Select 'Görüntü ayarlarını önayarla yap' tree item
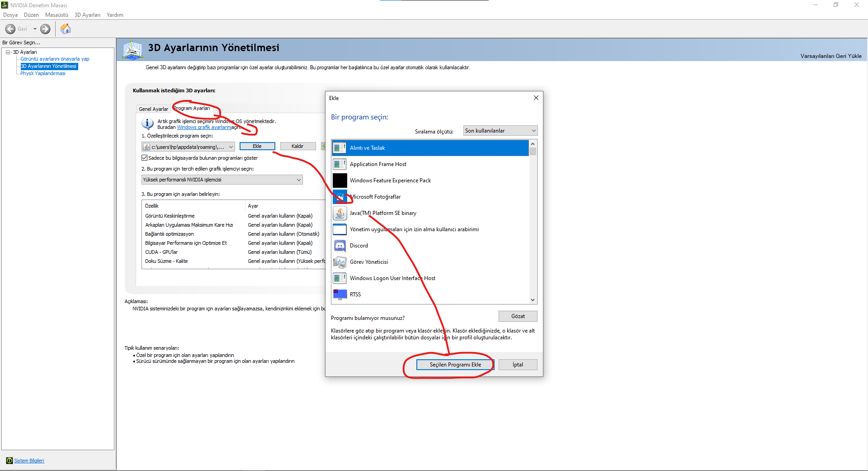868x471 pixels. 55,59
